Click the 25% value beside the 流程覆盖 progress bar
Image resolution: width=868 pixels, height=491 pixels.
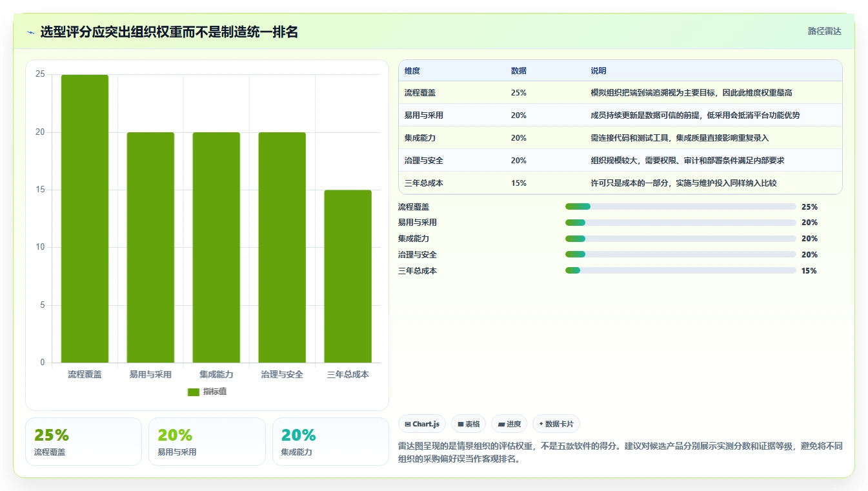pyautogui.click(x=809, y=207)
